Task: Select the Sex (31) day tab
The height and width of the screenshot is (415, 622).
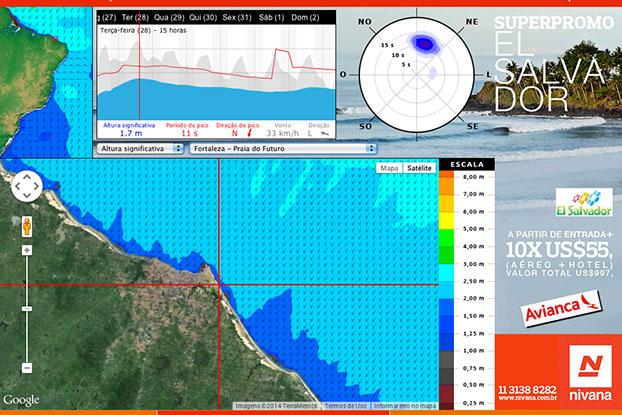Action: point(237,17)
